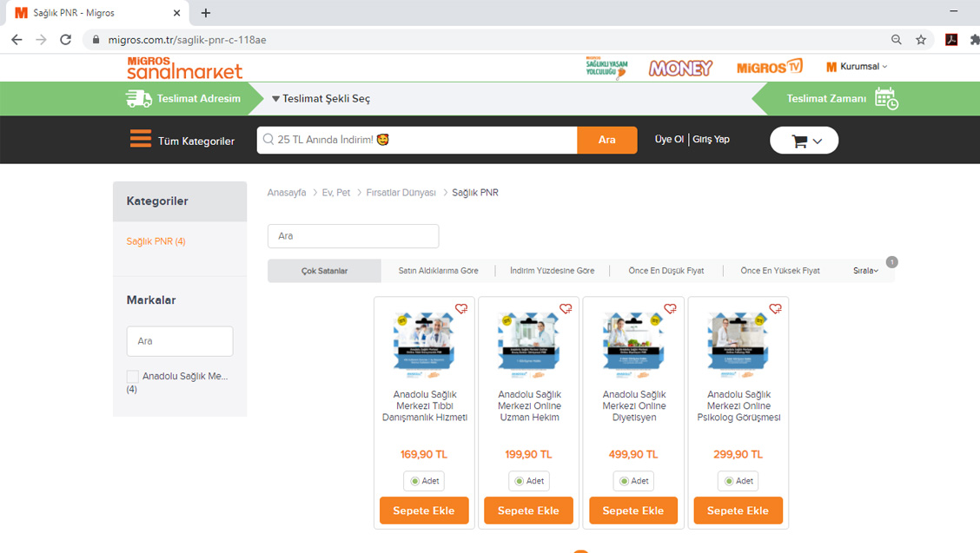This screenshot has width=980, height=553.
Task: Favorite Tıbbi Danışmanlık Hizmeti with heart icon
Action: [x=461, y=309]
